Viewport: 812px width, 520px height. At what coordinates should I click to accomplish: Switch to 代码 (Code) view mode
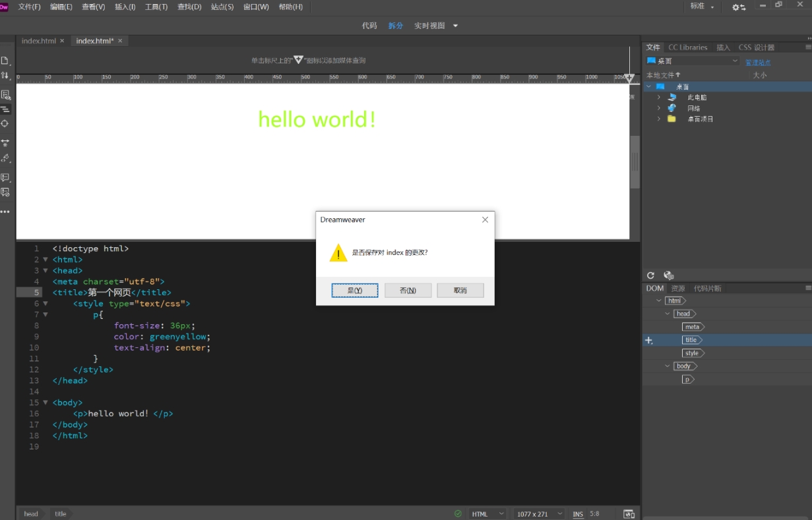point(369,26)
